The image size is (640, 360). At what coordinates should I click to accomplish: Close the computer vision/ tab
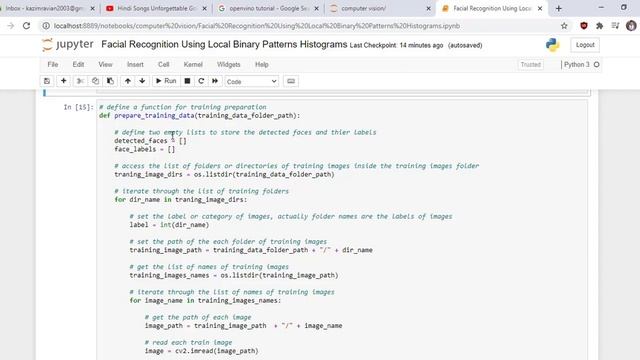(428, 8)
